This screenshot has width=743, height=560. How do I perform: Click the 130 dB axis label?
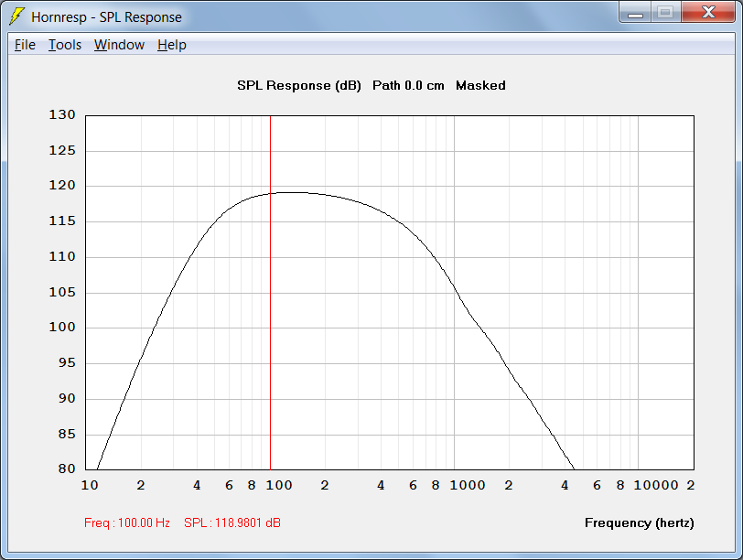coord(62,114)
